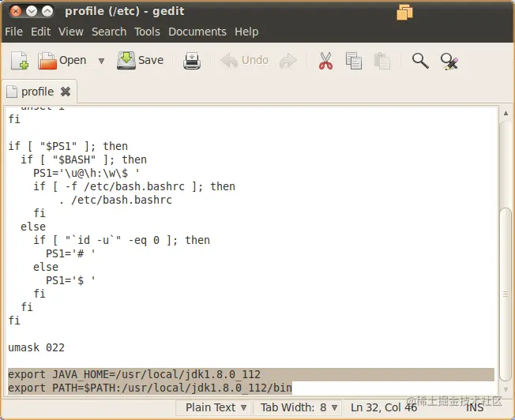515x420 pixels.
Task: Open the Edit menu
Action: [x=41, y=32]
